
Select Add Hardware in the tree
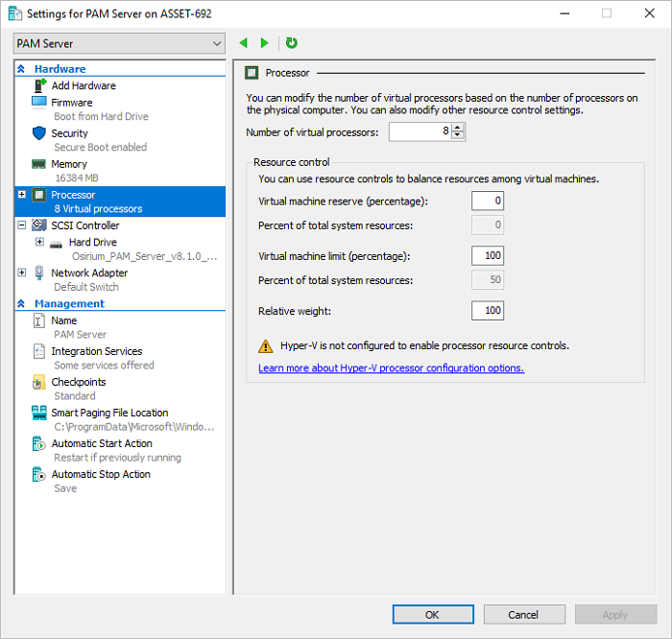[x=84, y=85]
